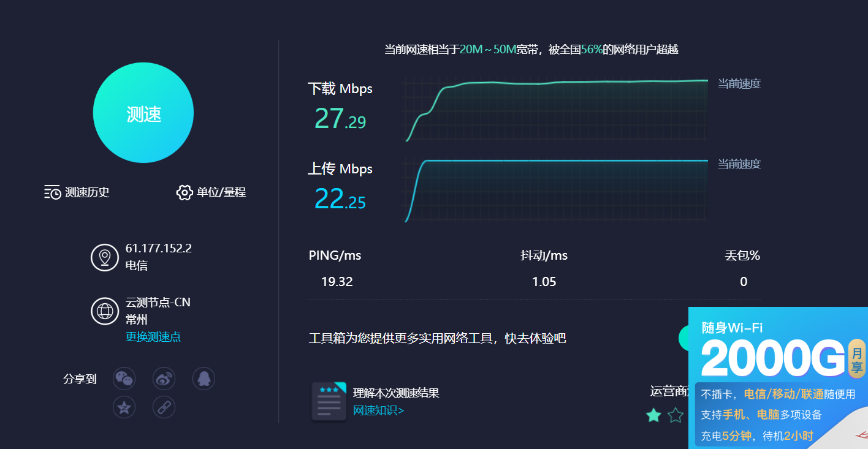The height and width of the screenshot is (449, 868).
Task: Click the first filled rating star
Action: (x=653, y=415)
